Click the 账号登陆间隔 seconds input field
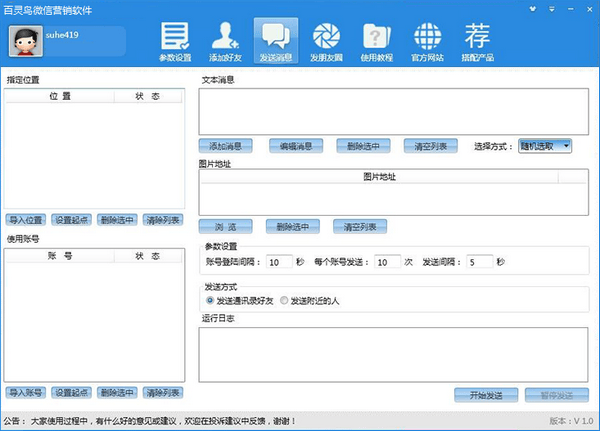Image resolution: width=600 pixels, height=431 pixels. click(x=278, y=262)
